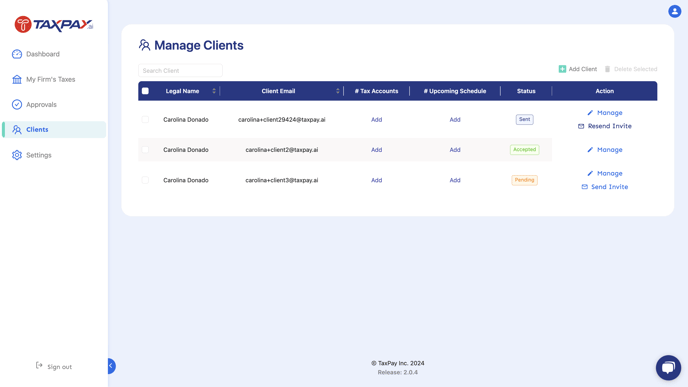The height and width of the screenshot is (387, 688).
Task: Click the Accepted status badge
Action: (524, 150)
